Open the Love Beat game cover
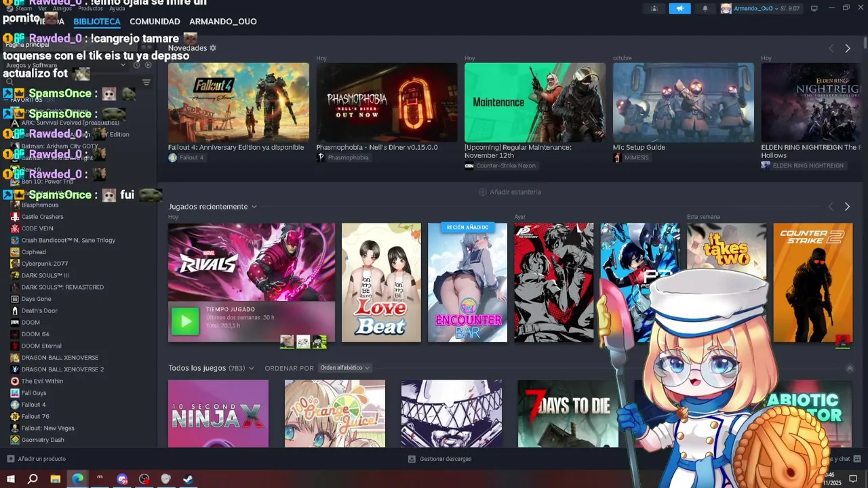Viewport: 868px width, 488px height. tap(381, 283)
